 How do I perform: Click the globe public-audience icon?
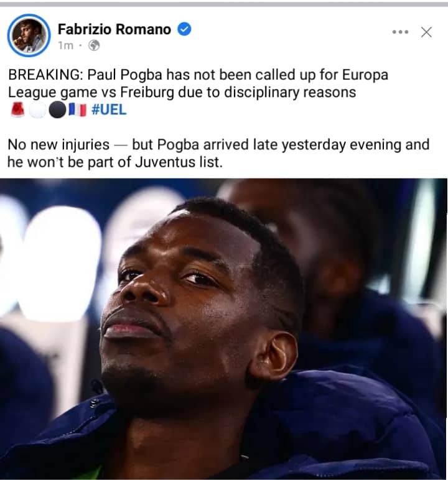click(x=94, y=45)
